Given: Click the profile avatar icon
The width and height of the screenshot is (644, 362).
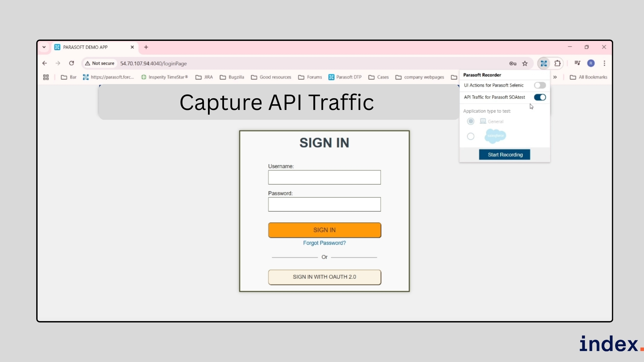Looking at the screenshot, I should [x=591, y=63].
